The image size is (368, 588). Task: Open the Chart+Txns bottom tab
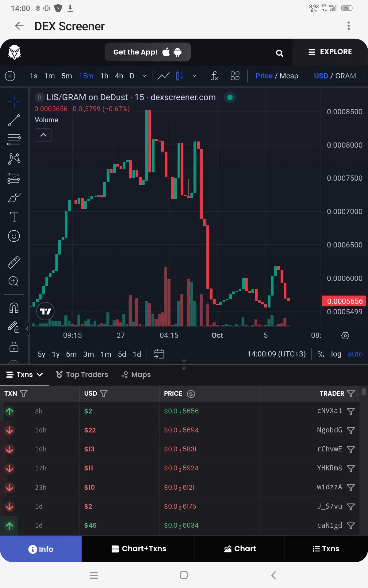[x=138, y=549]
